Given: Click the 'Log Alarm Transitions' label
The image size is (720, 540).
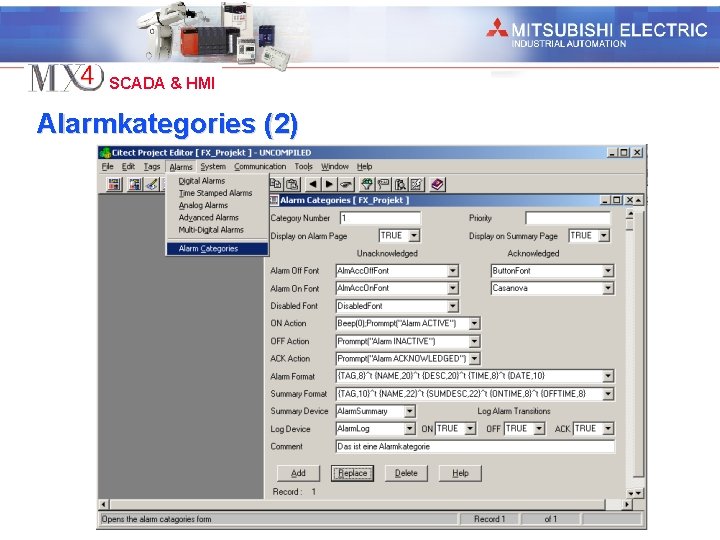Looking at the screenshot, I should (514, 411).
